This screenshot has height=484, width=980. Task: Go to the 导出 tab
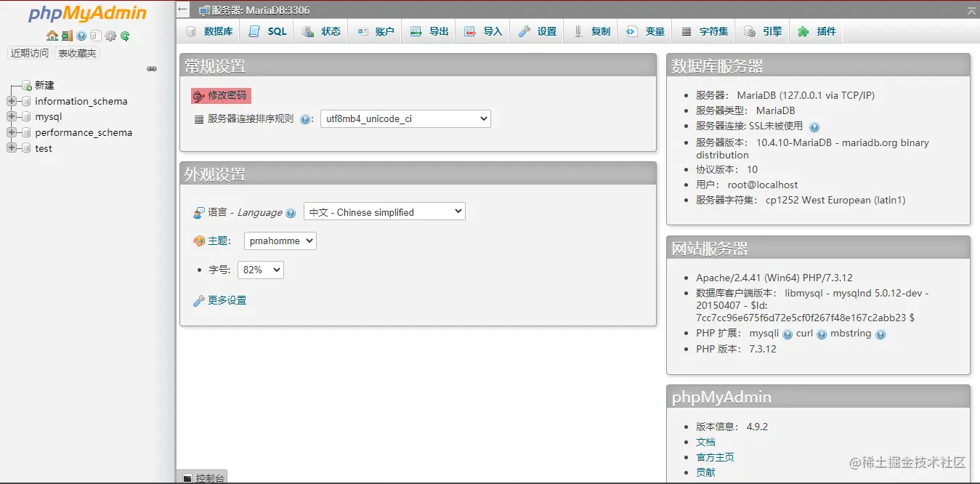tap(429, 31)
